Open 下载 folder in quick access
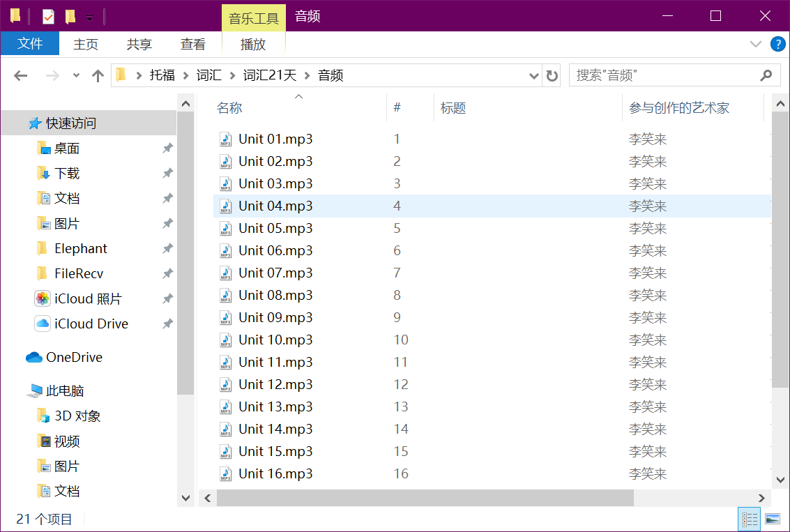 [66, 174]
